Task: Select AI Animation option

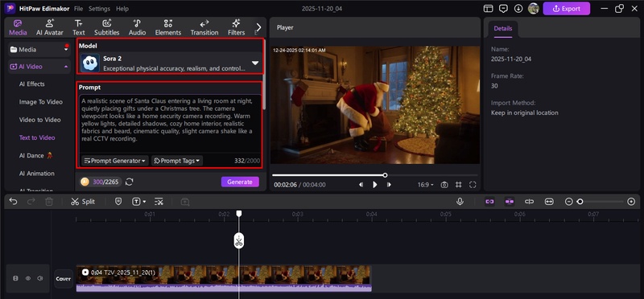Action: click(x=36, y=174)
